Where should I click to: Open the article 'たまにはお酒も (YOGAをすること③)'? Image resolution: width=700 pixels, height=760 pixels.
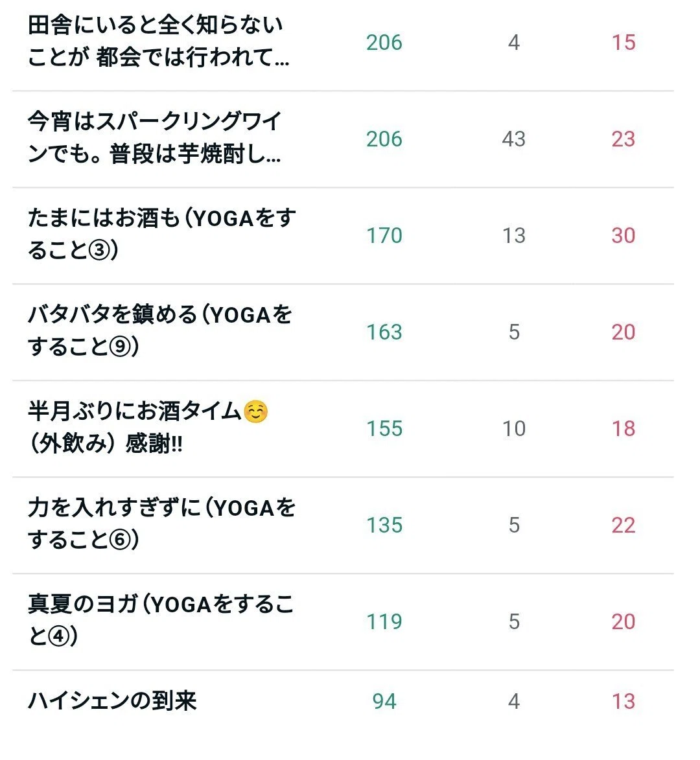[x=161, y=235]
